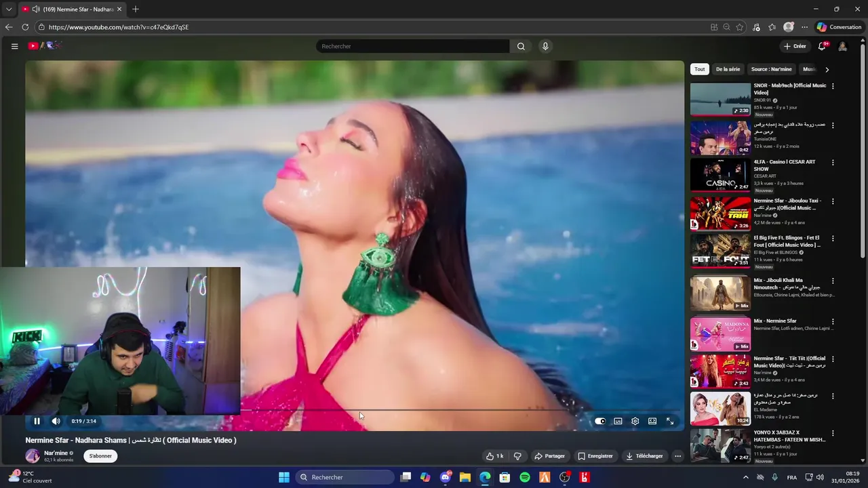This screenshot has width=868, height=488.
Task: Enter fullscreen mode
Action: click(670, 421)
